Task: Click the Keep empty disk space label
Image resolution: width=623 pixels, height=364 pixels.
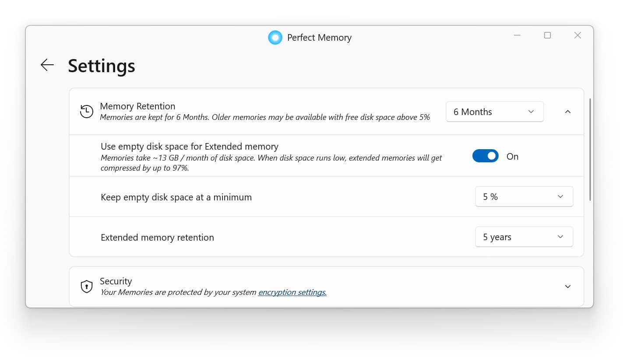Action: [x=176, y=197]
